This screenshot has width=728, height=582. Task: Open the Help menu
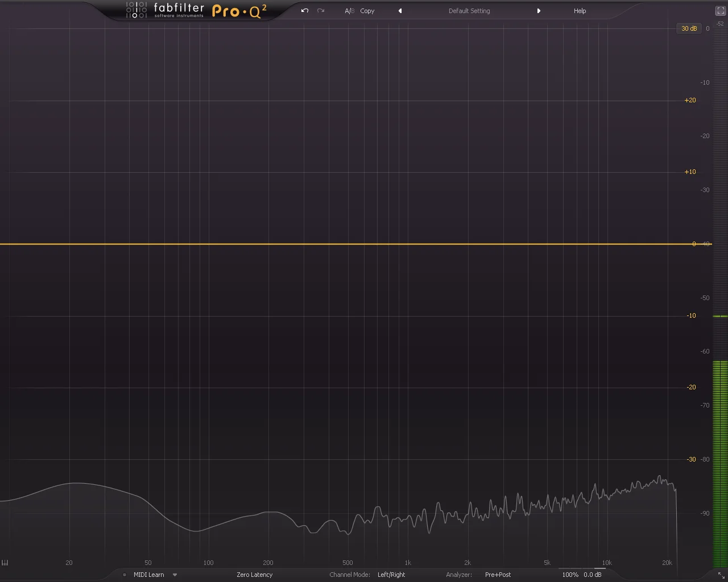tap(580, 11)
